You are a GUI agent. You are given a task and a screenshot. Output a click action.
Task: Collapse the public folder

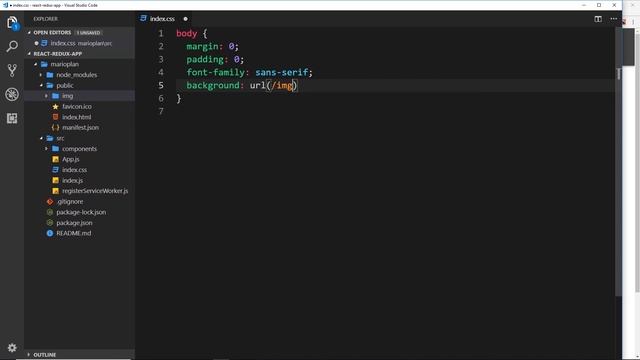tap(41, 85)
